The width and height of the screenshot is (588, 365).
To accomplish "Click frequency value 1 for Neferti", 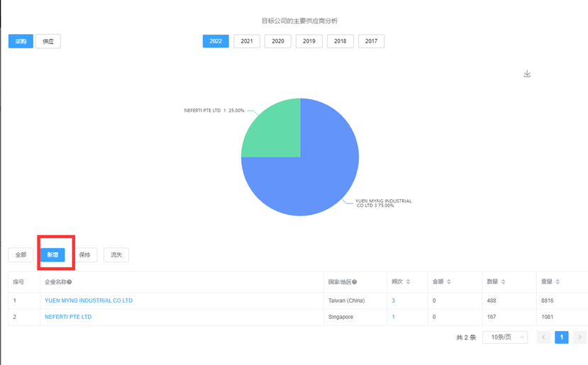I will [x=394, y=317].
